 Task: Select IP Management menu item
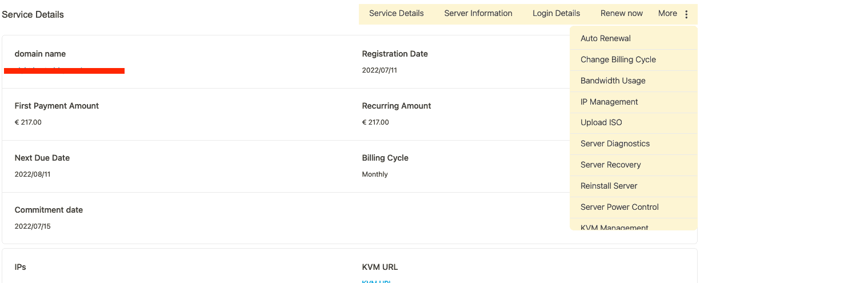(x=609, y=102)
